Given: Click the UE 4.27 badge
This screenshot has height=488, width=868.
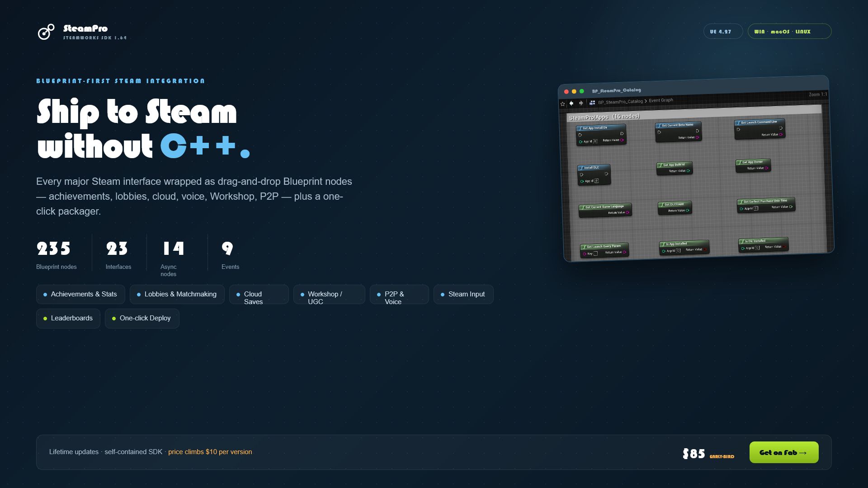Looking at the screenshot, I should click(x=723, y=31).
